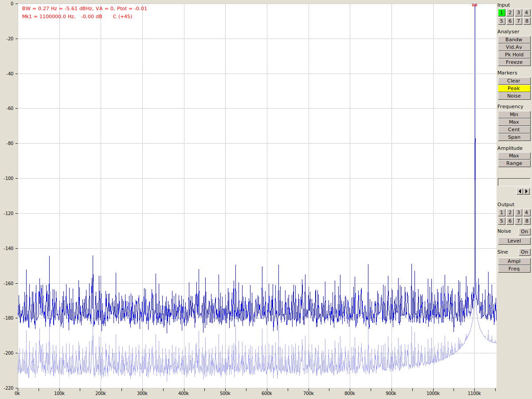
Task: Select the Amplitude Max button
Action: 514,156
